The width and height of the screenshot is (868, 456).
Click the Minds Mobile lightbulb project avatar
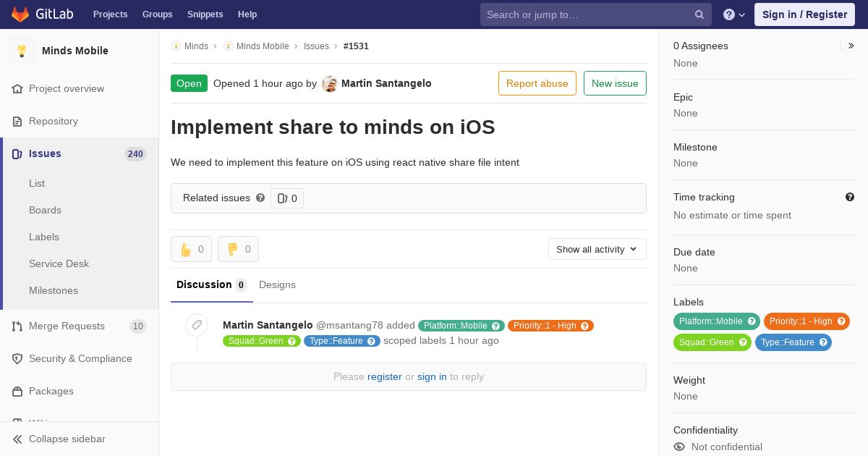pyautogui.click(x=22, y=51)
